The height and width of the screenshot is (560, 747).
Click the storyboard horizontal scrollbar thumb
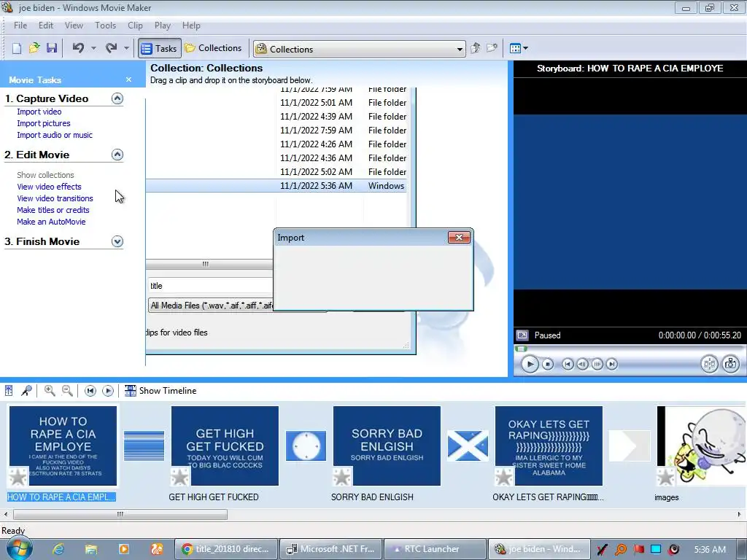coord(120,514)
